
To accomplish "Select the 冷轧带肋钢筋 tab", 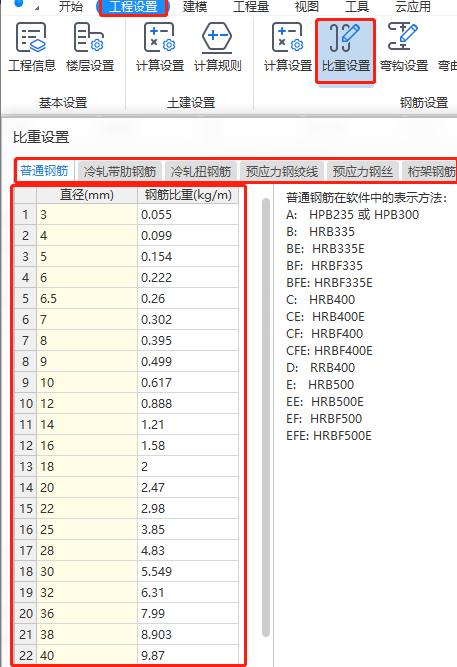I will 120,171.
